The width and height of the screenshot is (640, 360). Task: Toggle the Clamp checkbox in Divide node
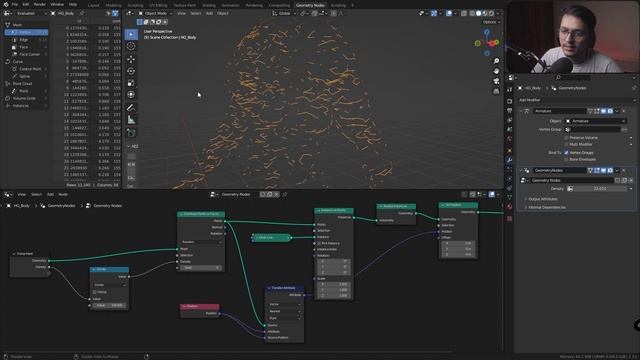pyautogui.click(x=95, y=292)
